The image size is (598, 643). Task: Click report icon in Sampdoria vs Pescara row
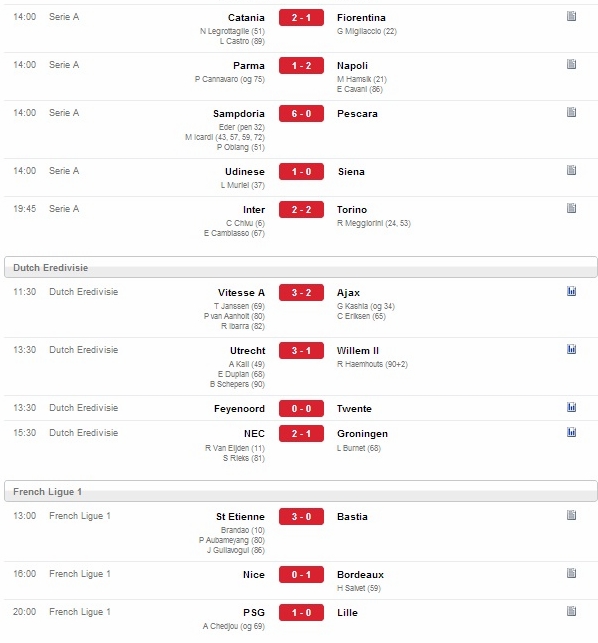pyautogui.click(x=571, y=112)
